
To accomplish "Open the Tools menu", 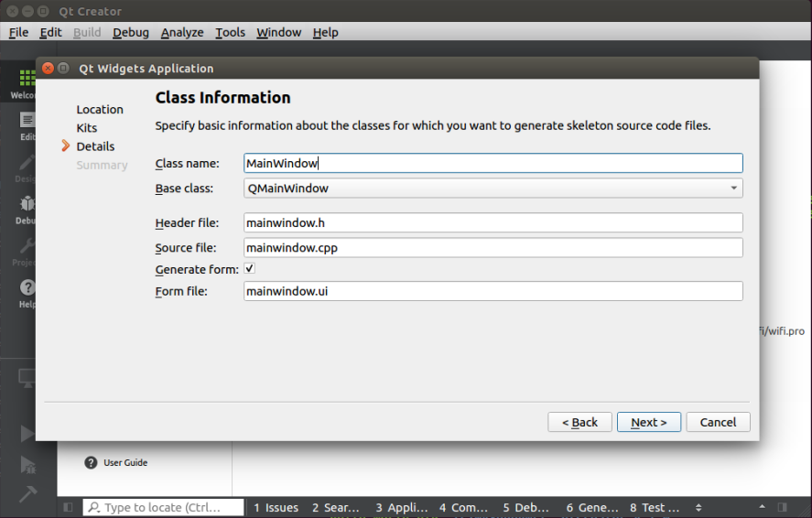I will (x=230, y=32).
